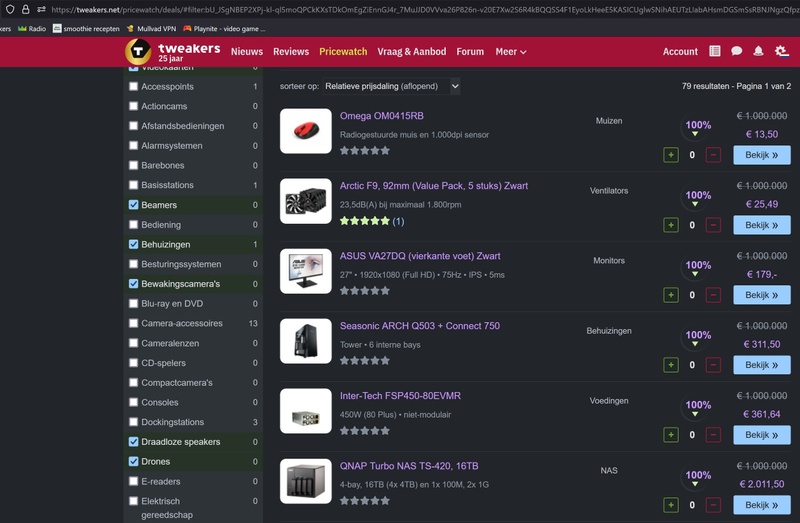
Task: Open the settings gear icon in header
Action: (x=781, y=51)
